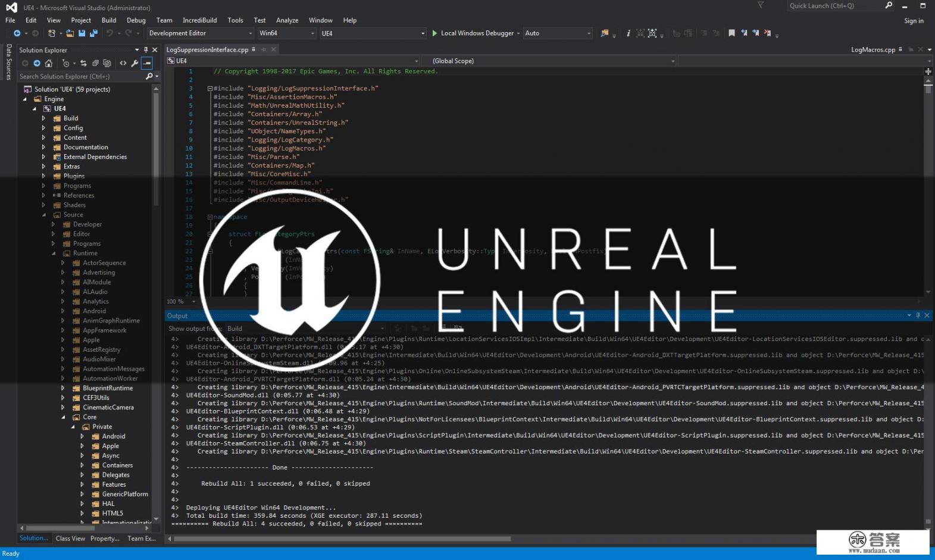Click the Find in Files toolbar icon
The height and width of the screenshot is (560, 935).
click(x=605, y=33)
